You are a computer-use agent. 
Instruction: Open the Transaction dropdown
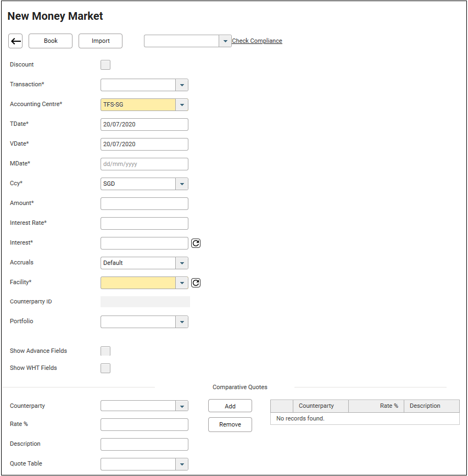click(x=182, y=85)
